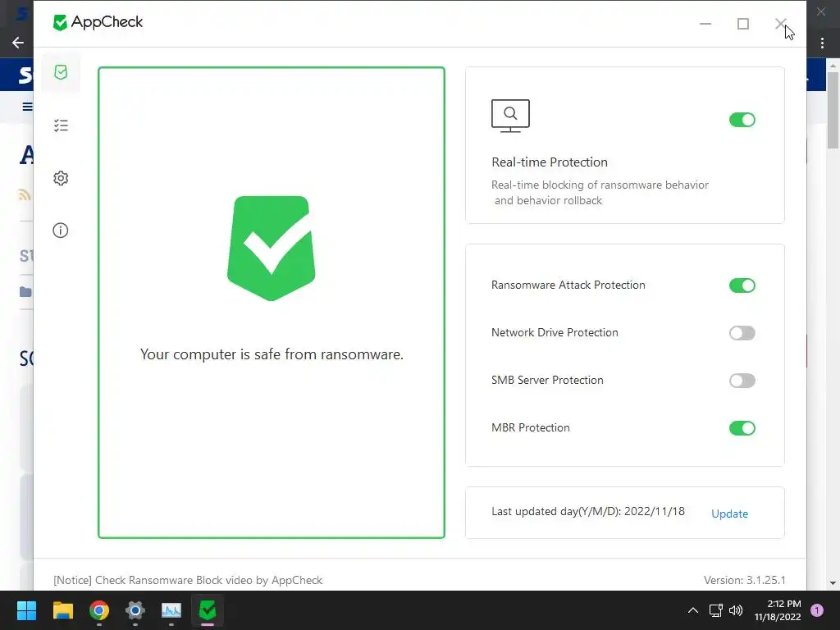This screenshot has width=840, height=630.
Task: Click the browser page vertical scrollbar
Action: click(x=833, y=110)
